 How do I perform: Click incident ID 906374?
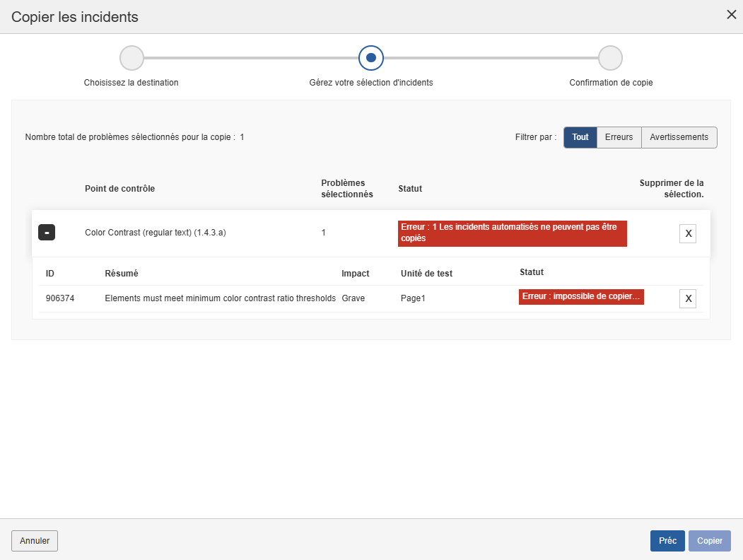pyautogui.click(x=60, y=298)
